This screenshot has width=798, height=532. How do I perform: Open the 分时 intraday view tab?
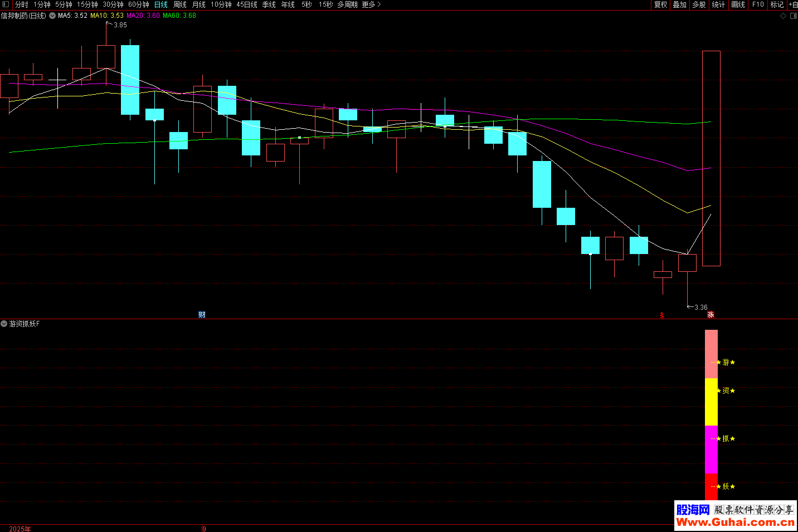22,4
